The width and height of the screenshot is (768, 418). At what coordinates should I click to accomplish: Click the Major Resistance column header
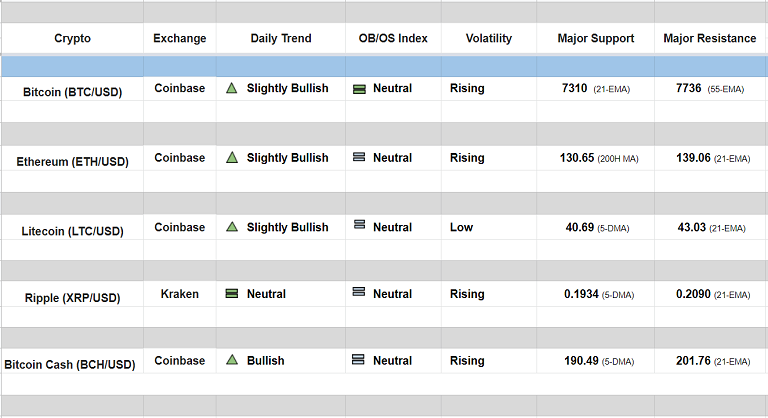click(709, 39)
